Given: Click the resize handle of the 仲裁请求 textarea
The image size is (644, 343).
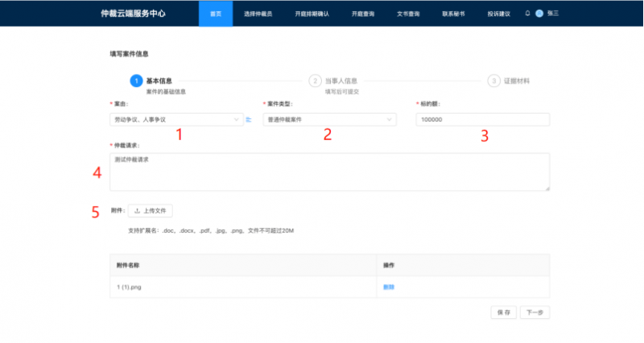Looking at the screenshot, I should pyautogui.click(x=547, y=188).
